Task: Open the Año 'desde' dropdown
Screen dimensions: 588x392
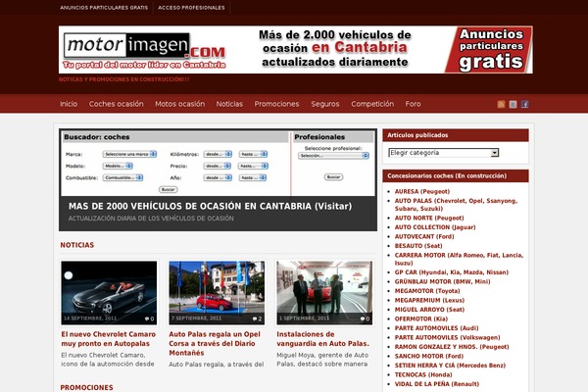Action: tap(218, 177)
